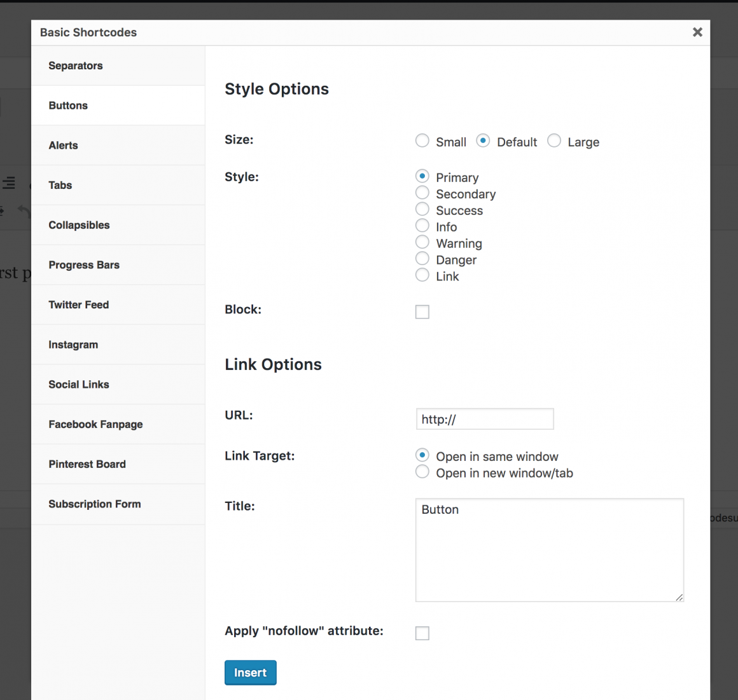The image size is (738, 700).
Task: Open the Alerts shortcode section
Action: pos(63,145)
